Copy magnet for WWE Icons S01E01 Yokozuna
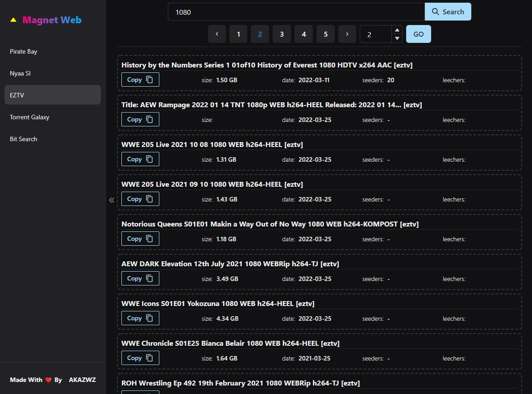532x394 pixels. click(x=140, y=318)
